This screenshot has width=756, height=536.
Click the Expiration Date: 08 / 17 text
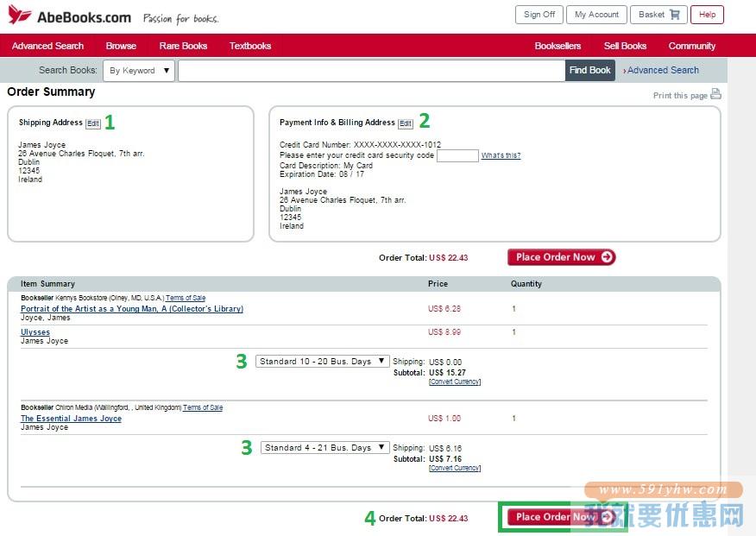coord(322,174)
